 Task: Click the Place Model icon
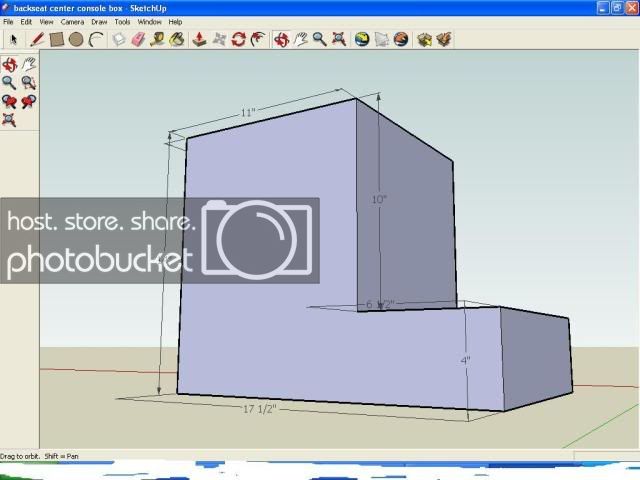click(x=401, y=40)
